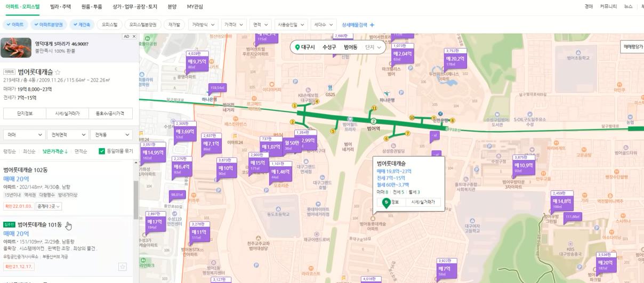Click the 매 10억 map marker
This screenshot has height=283, width=644.
(x=226, y=168)
